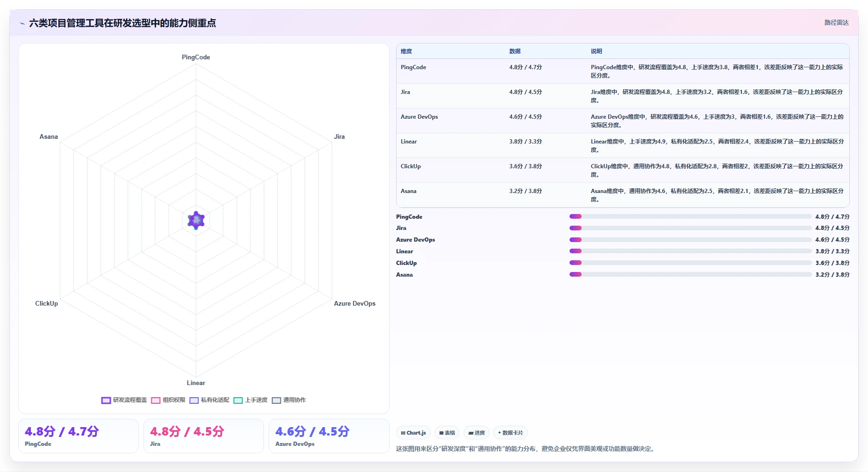This screenshot has height=472, width=868.
Task: Click the data cluster at radar chart center
Action: coord(196,220)
